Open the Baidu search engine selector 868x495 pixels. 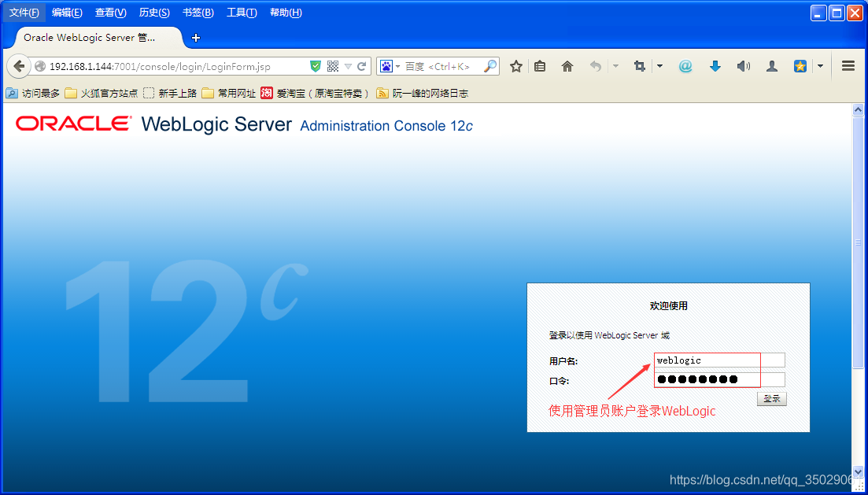click(x=390, y=66)
